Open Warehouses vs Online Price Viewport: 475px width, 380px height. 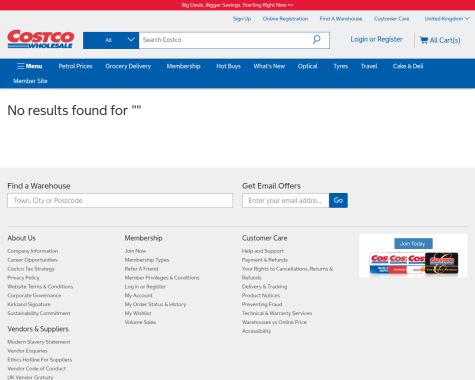tap(274, 322)
